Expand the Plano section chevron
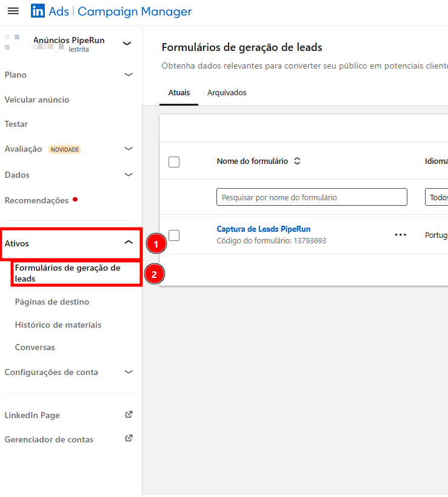 coord(128,75)
